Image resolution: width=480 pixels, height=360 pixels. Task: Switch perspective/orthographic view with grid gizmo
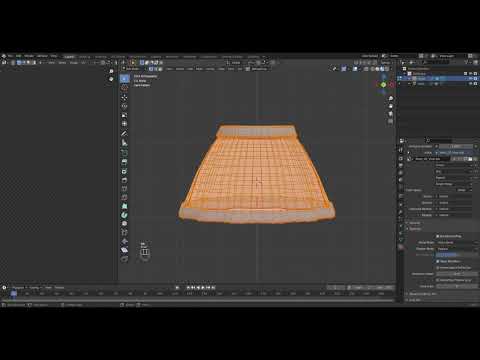pyautogui.click(x=391, y=122)
